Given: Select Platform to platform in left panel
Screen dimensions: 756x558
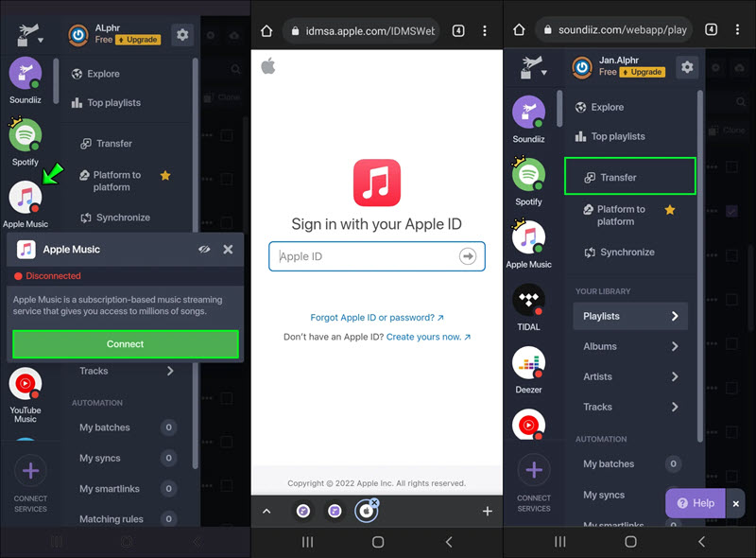Looking at the screenshot, I should (116, 181).
